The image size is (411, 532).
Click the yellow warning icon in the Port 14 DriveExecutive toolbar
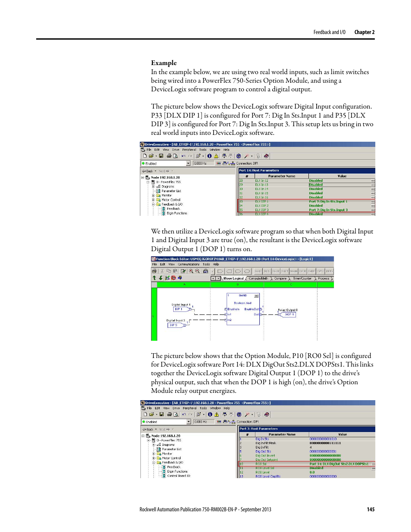coord(216,156)
